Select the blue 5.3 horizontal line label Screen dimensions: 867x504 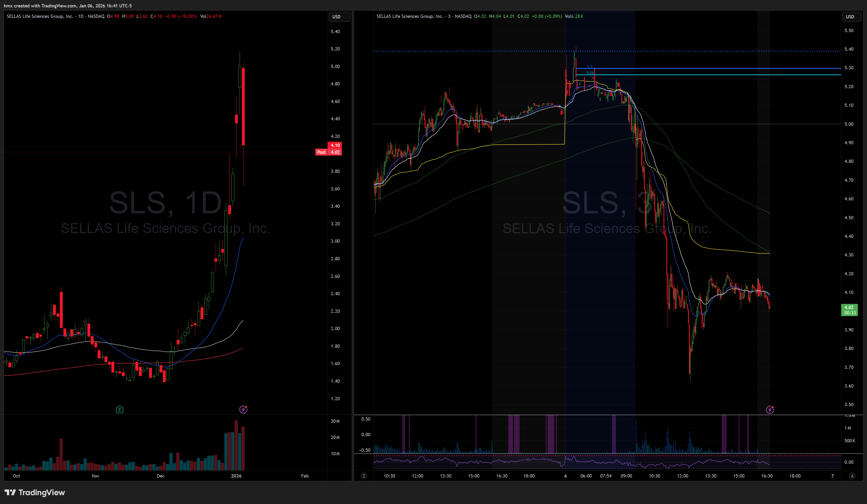[589, 66]
